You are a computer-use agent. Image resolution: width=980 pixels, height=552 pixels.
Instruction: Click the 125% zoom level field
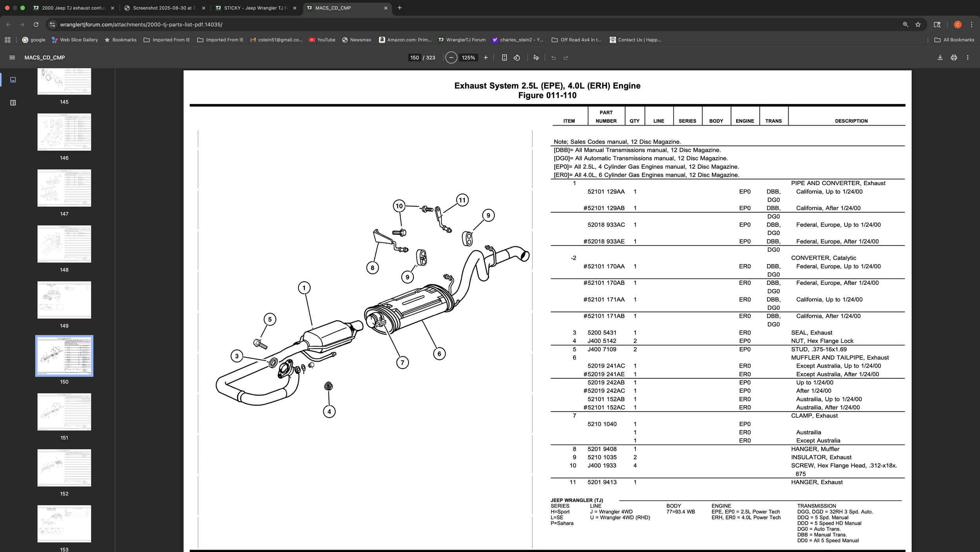[468, 58]
